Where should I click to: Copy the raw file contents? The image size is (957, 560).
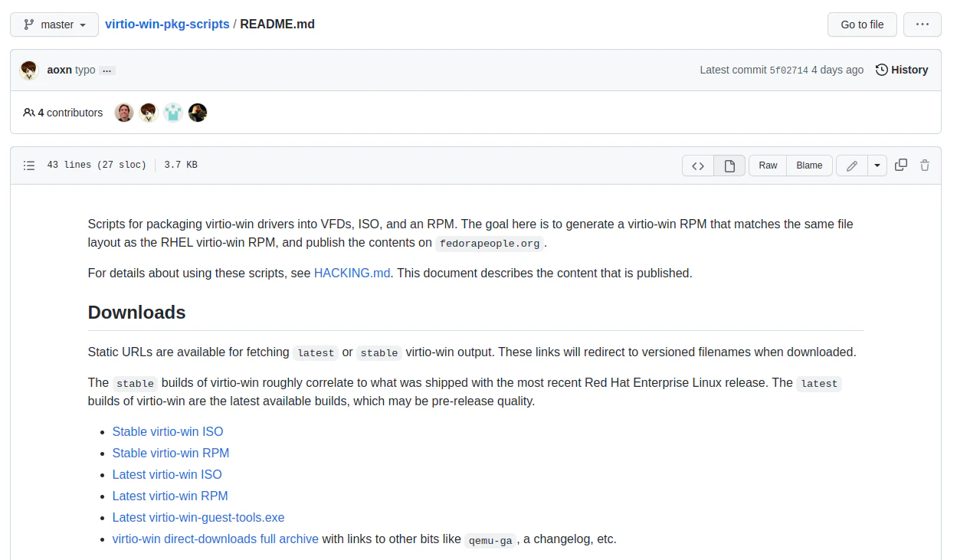(x=901, y=165)
